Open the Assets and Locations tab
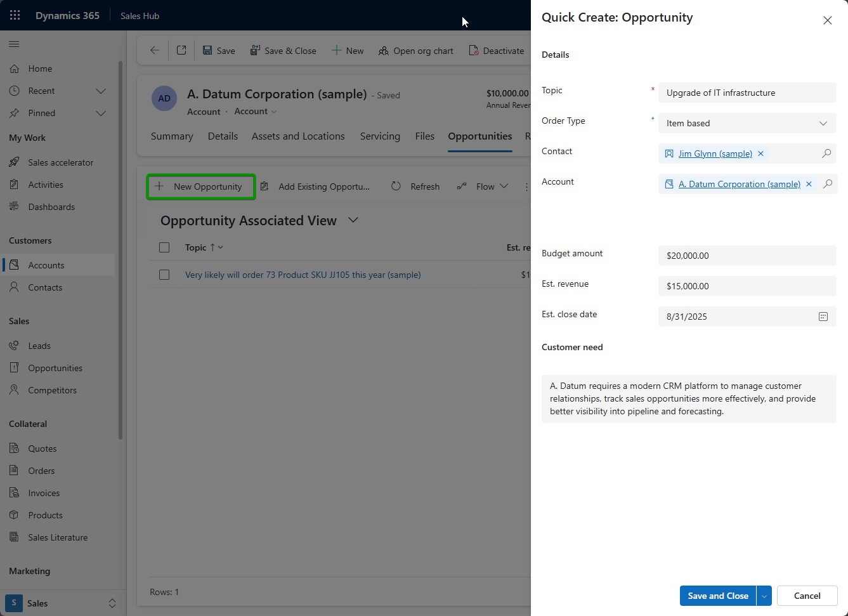This screenshot has height=616, width=848. pyautogui.click(x=298, y=136)
